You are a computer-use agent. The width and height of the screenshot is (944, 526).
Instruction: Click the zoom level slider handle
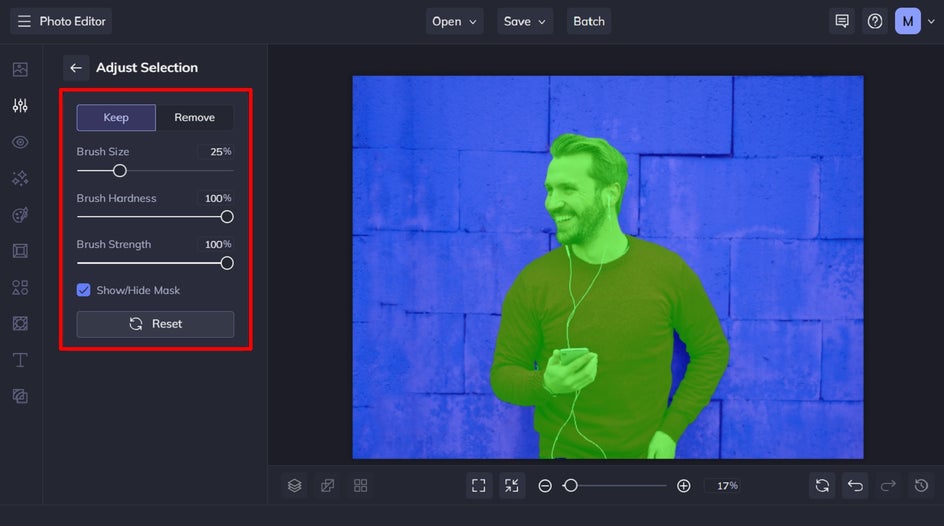point(571,486)
